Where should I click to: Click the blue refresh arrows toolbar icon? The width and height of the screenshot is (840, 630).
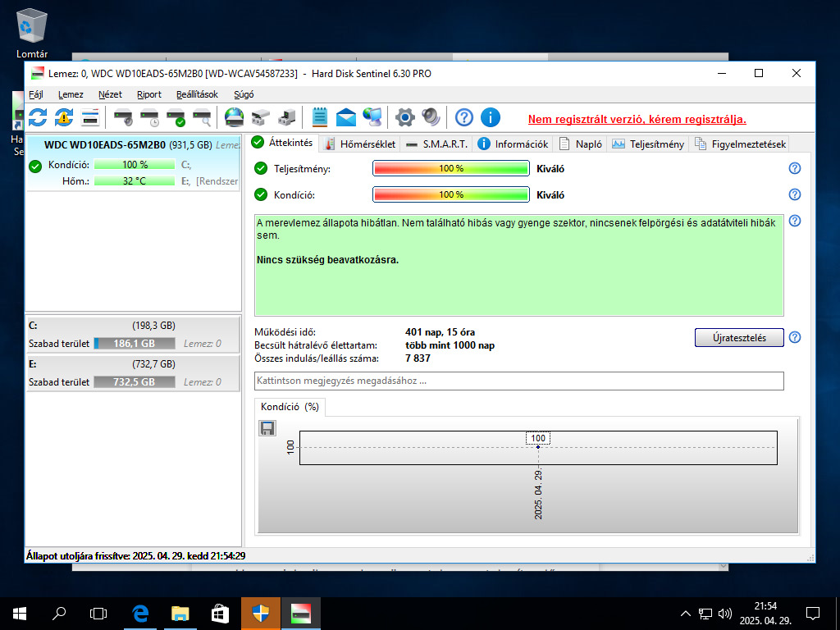click(38, 116)
